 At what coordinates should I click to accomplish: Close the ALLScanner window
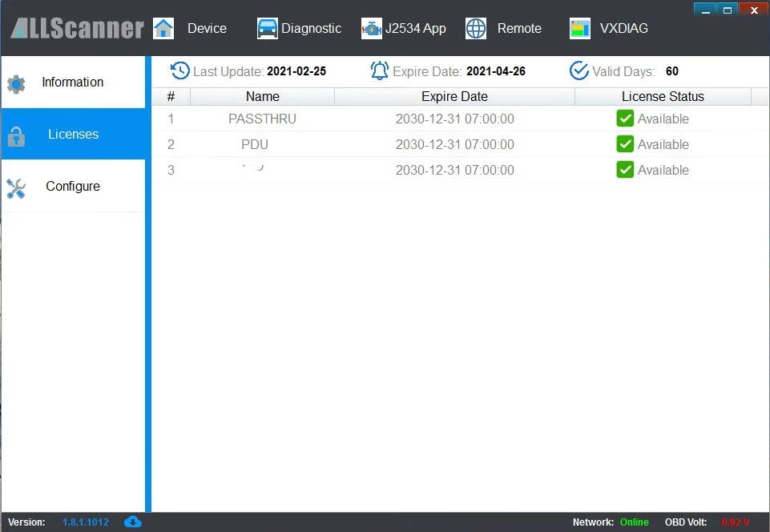click(x=754, y=10)
